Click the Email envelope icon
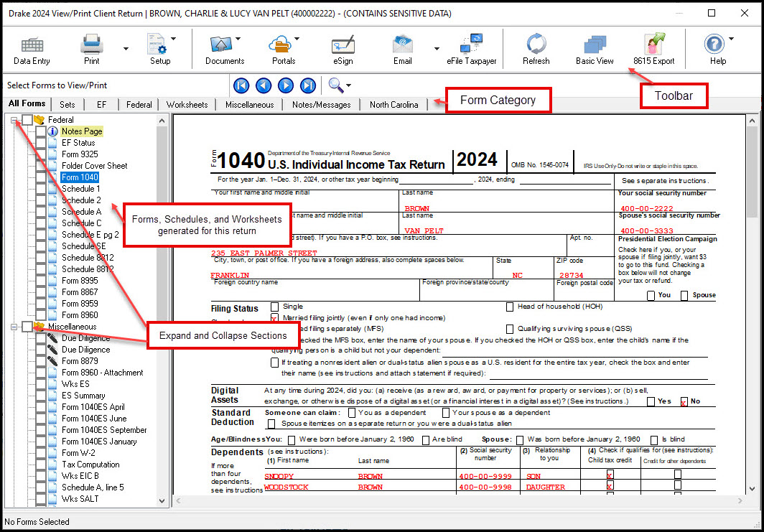The height and width of the screenshot is (532, 764). coord(403,45)
